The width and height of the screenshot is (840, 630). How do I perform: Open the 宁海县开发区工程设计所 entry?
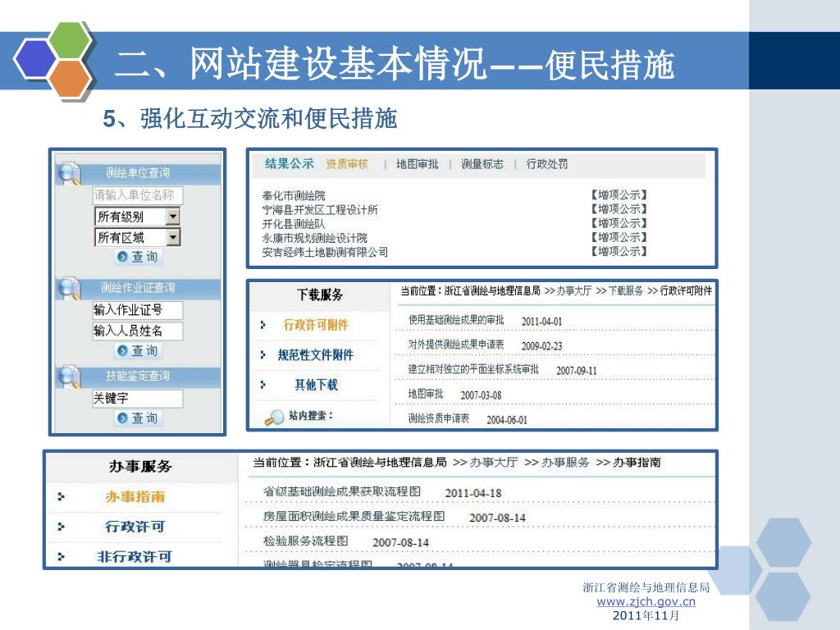[320, 209]
